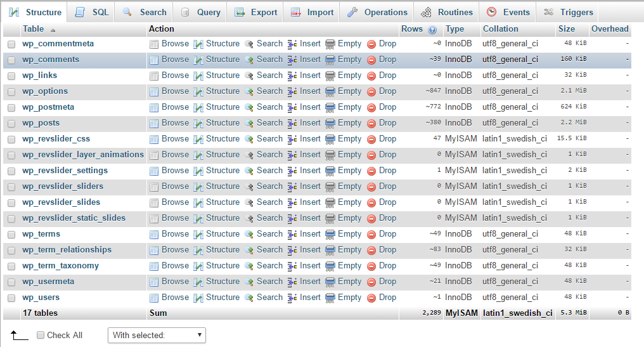Click Drop text link for wp_links
The height and width of the screenshot is (347, 644).
point(388,75)
